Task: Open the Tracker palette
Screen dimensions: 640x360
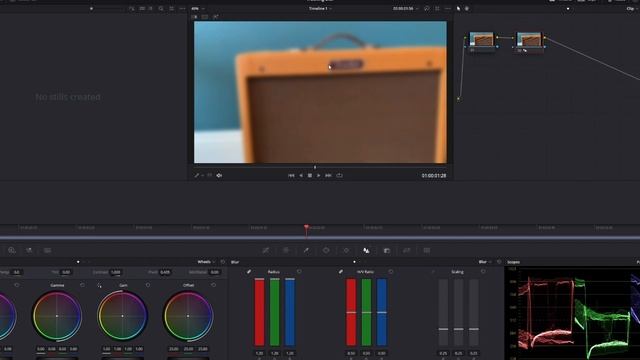Action: click(x=346, y=250)
